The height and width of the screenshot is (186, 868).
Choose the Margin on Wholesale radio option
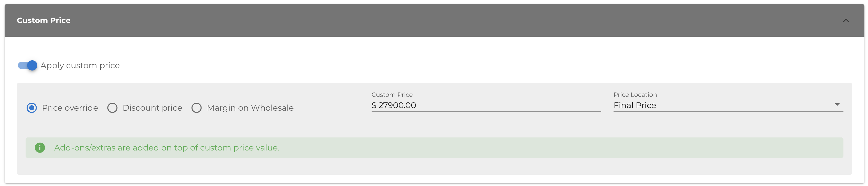click(196, 108)
